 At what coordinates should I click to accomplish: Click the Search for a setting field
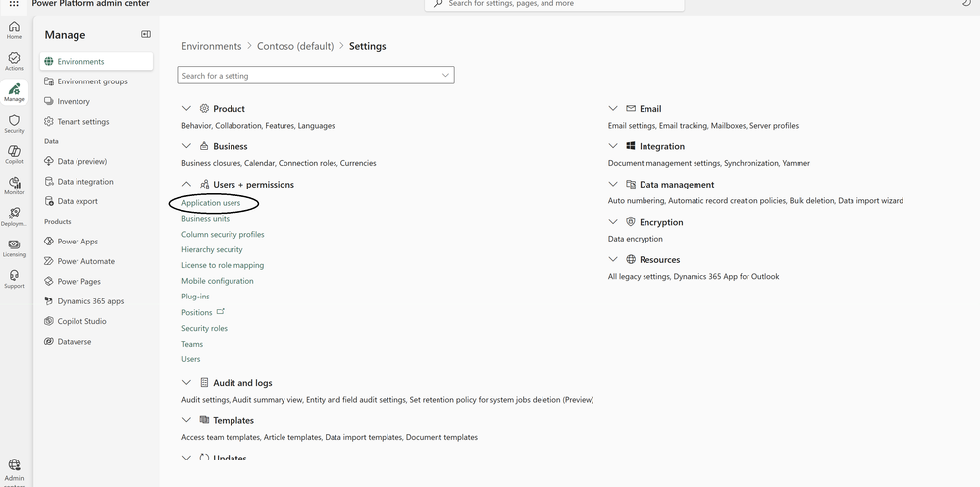click(316, 75)
